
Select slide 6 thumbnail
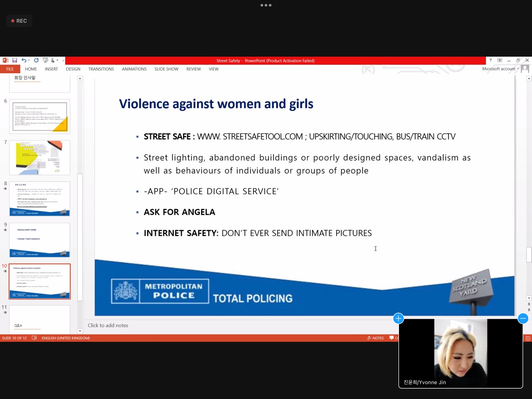40,116
